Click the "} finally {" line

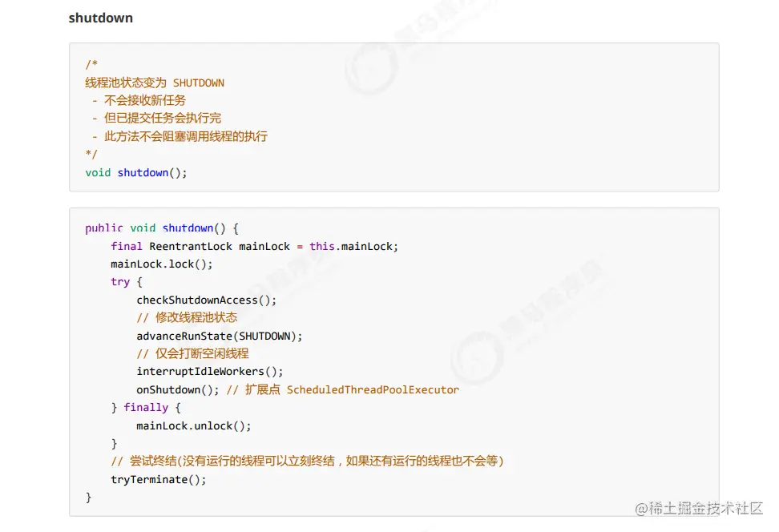pos(146,408)
